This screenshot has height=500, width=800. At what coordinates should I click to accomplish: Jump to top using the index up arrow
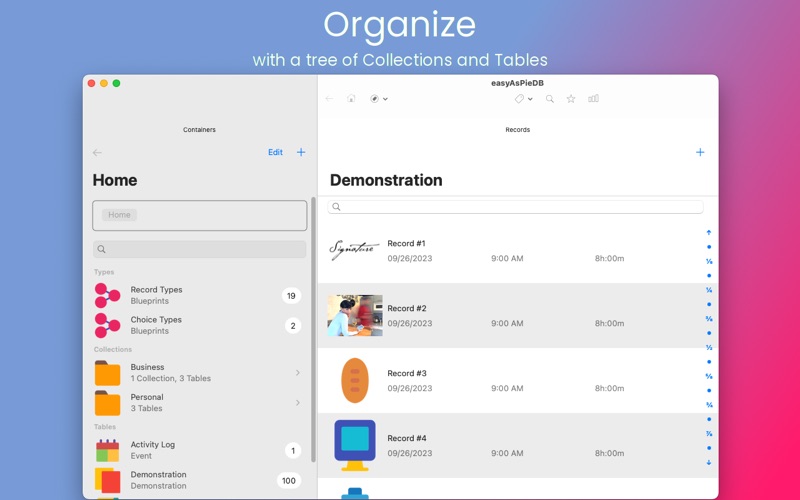pyautogui.click(x=709, y=232)
